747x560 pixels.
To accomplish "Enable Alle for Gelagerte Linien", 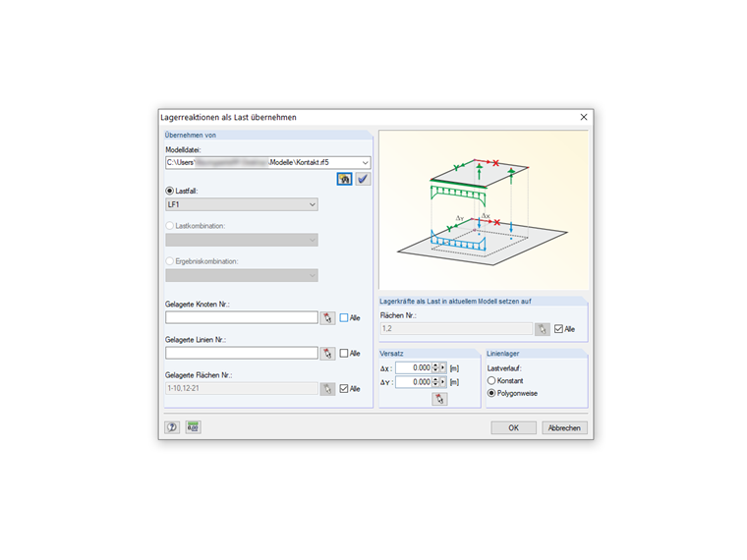I will pos(344,354).
